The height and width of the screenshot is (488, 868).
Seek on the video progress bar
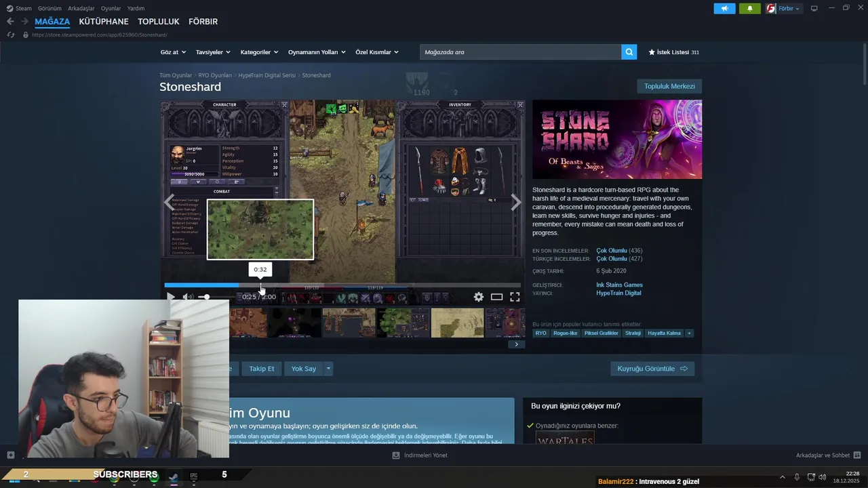coord(342,285)
